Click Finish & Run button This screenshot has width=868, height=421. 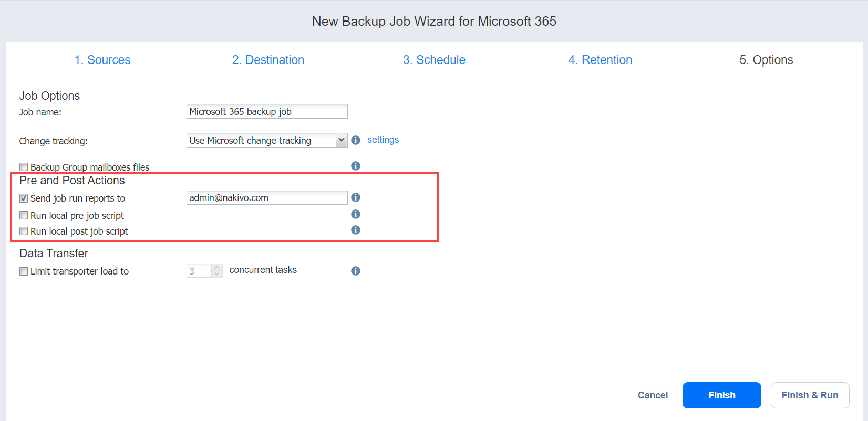[810, 395]
